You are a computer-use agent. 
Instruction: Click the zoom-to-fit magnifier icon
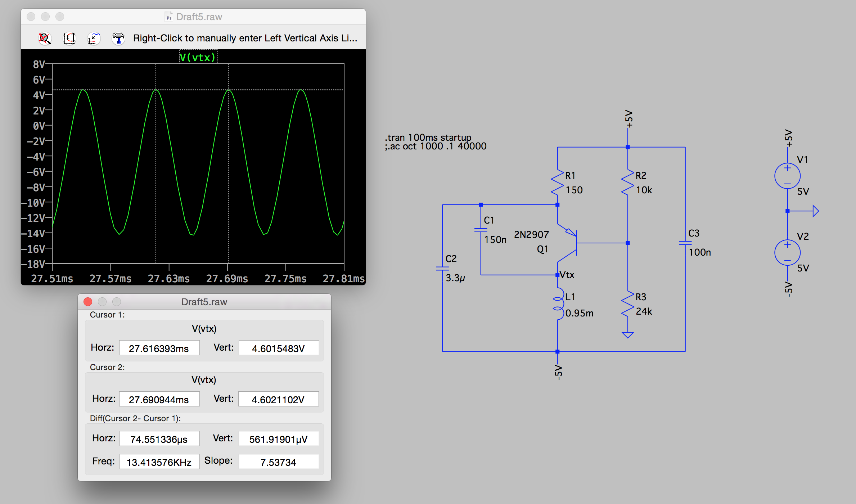pos(45,39)
